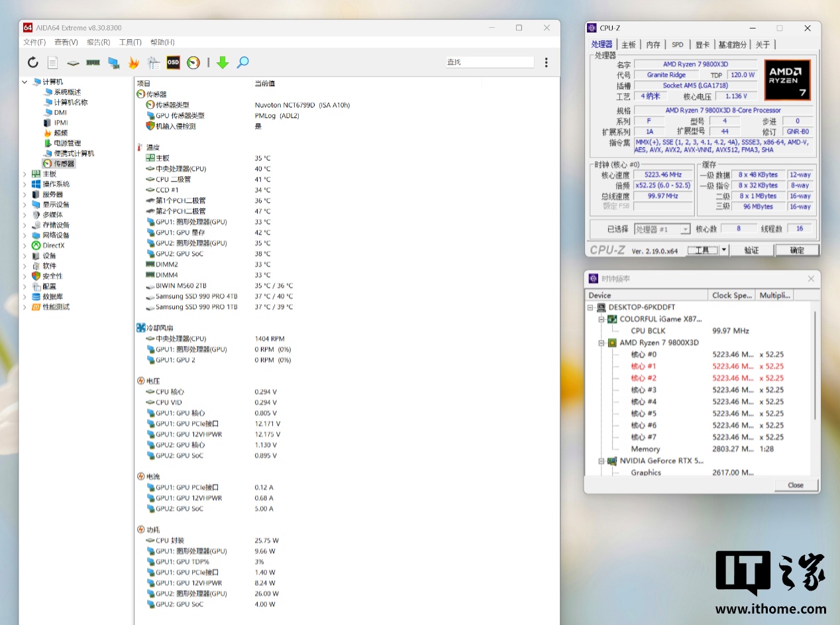Open the 查看(V) menu
840x625 pixels.
66,42
